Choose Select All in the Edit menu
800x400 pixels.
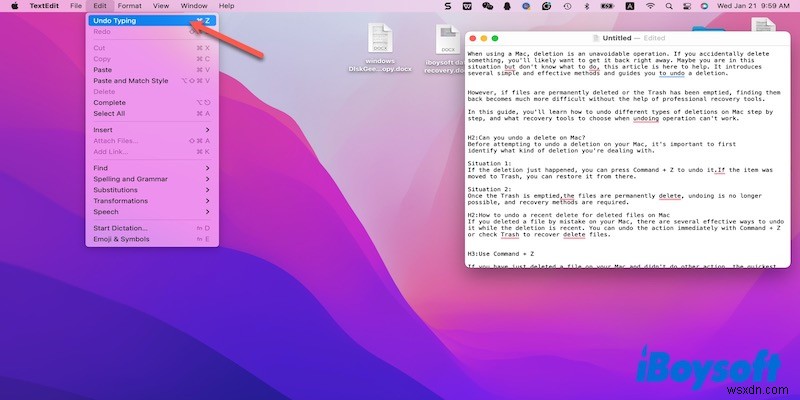[x=152, y=113]
